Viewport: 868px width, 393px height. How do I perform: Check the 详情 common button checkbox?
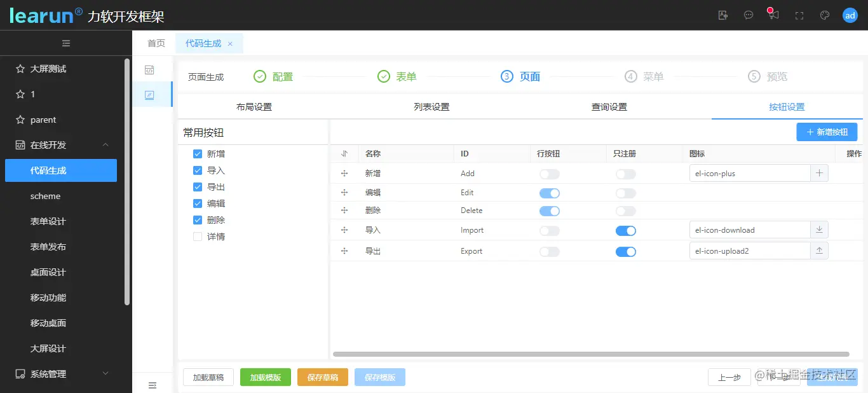[198, 237]
